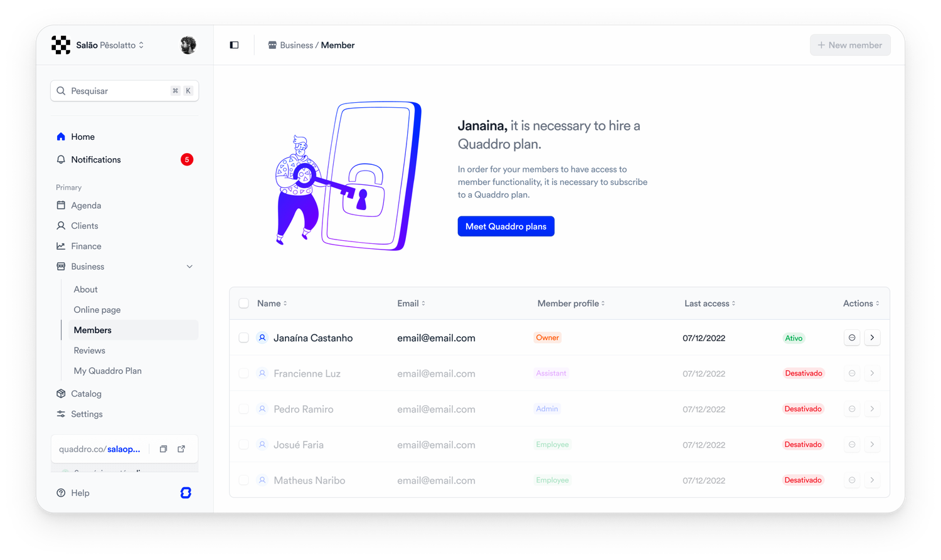This screenshot has width=941, height=560.
Task: Sort by Last access column
Action: point(710,304)
